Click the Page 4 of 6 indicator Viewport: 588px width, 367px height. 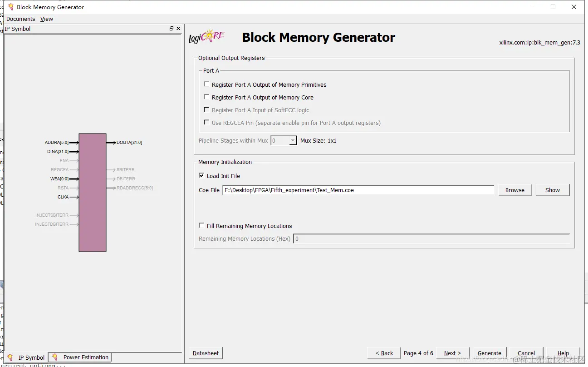(x=418, y=353)
